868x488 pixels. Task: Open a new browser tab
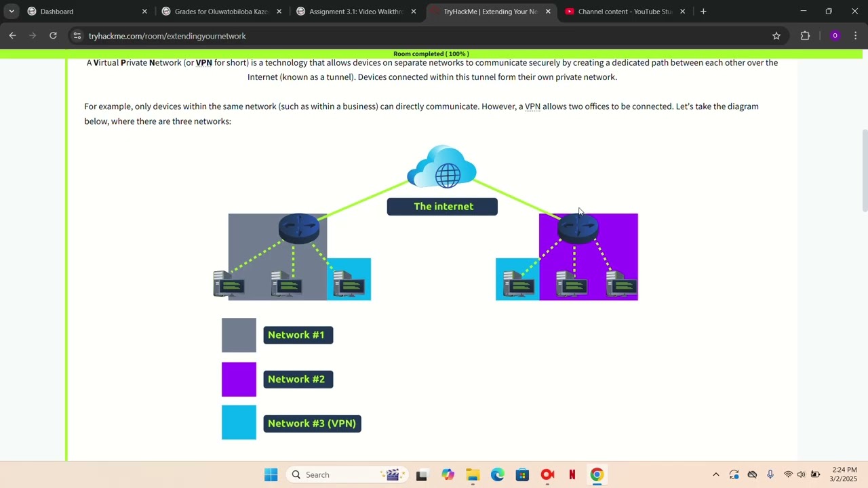coord(703,12)
